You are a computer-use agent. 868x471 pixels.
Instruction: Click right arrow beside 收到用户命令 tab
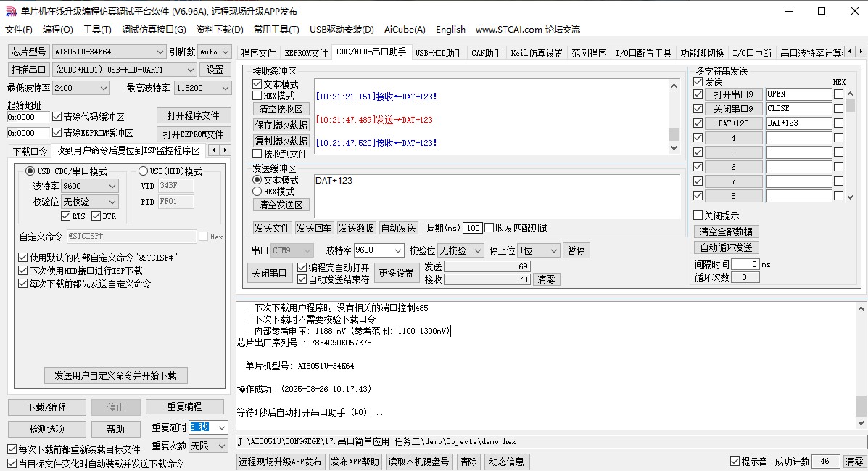click(225, 150)
